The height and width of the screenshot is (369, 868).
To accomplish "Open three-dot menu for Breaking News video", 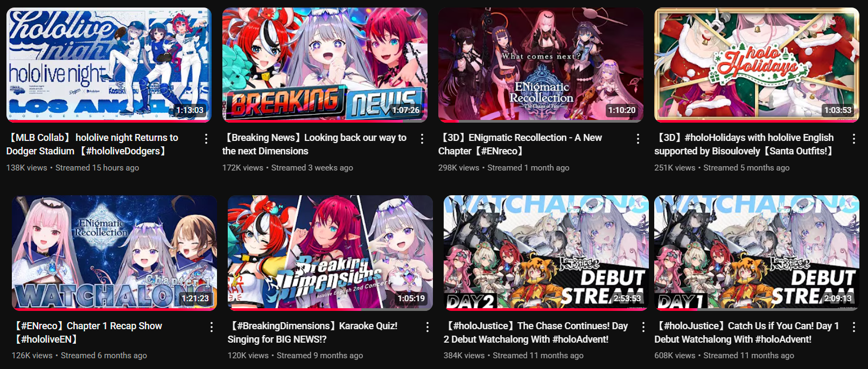I will [x=422, y=139].
